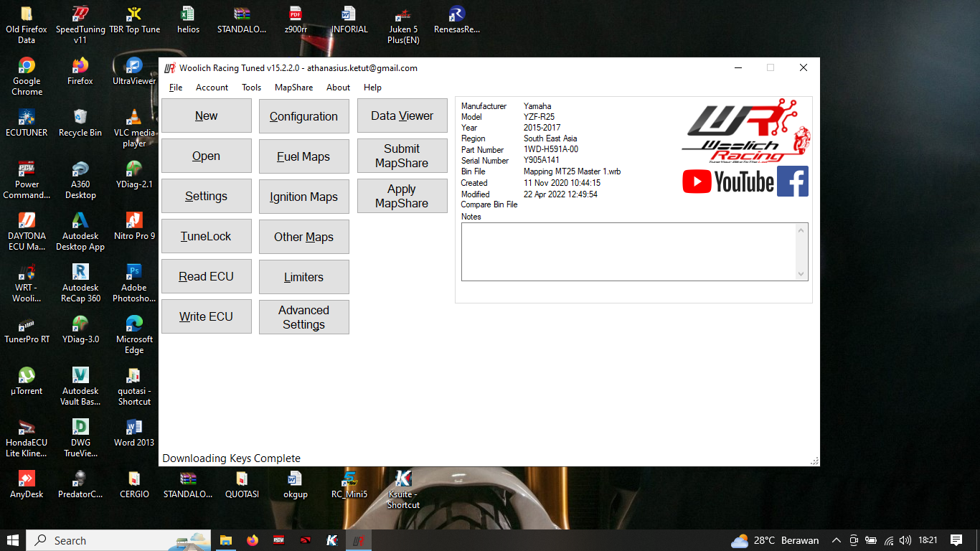
Task: Select the Microsoft Edge desktop icon
Action: [x=134, y=334]
